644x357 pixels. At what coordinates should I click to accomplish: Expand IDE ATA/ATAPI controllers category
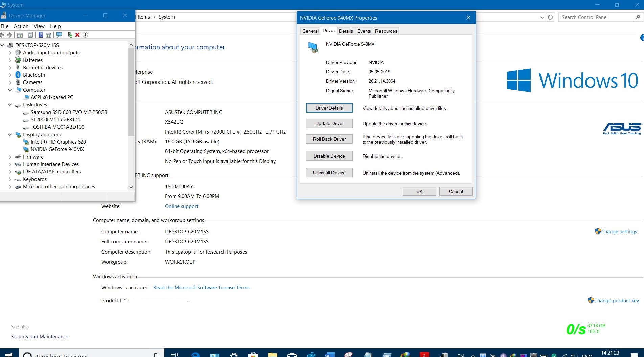point(10,172)
